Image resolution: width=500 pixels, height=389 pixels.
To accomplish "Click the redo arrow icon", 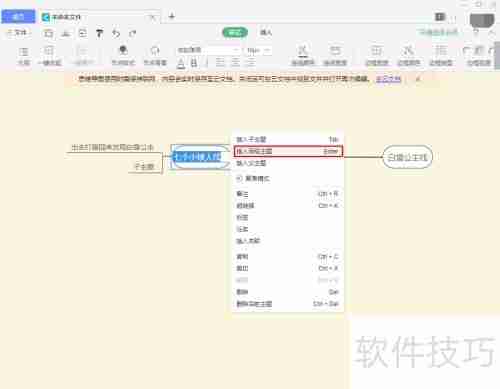I will tap(133, 33).
